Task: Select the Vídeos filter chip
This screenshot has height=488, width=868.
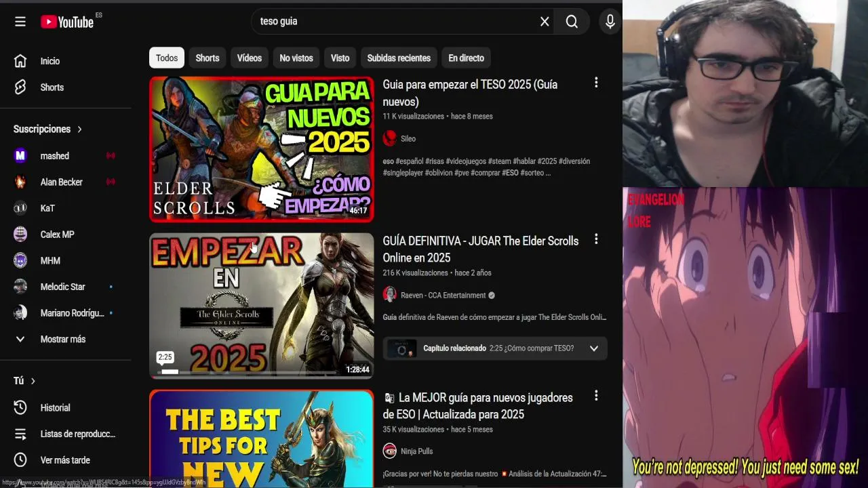Action: [x=250, y=58]
